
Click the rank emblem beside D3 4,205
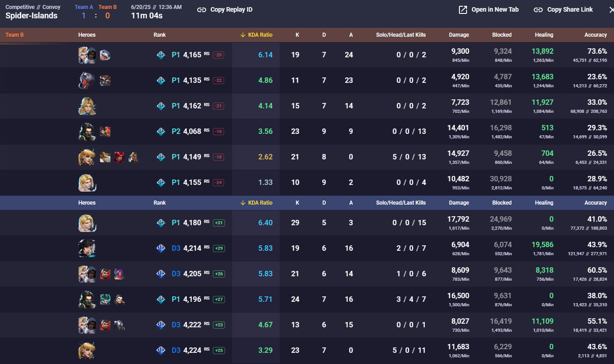coord(160,274)
